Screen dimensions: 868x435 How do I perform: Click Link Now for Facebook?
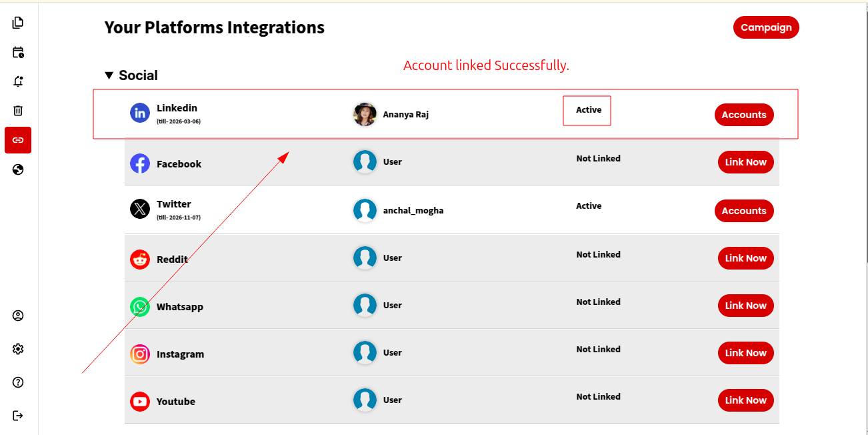(745, 162)
